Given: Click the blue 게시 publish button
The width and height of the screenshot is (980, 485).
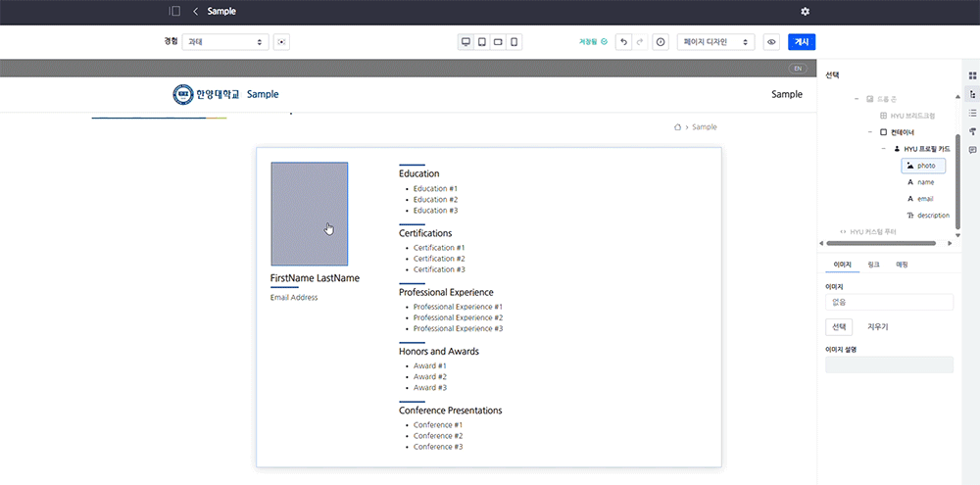Looking at the screenshot, I should 802,42.
